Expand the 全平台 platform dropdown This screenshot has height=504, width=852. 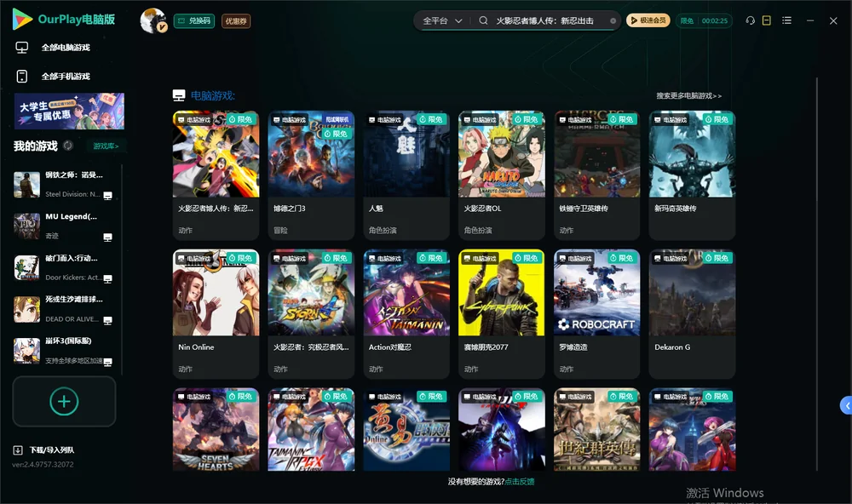point(442,20)
